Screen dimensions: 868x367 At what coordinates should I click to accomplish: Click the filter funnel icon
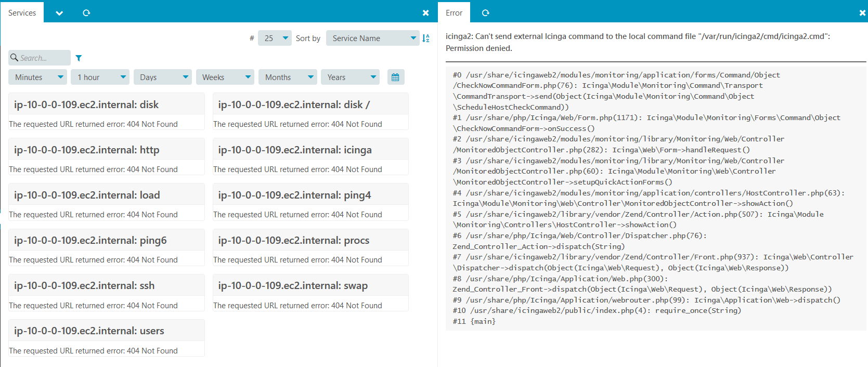point(79,58)
